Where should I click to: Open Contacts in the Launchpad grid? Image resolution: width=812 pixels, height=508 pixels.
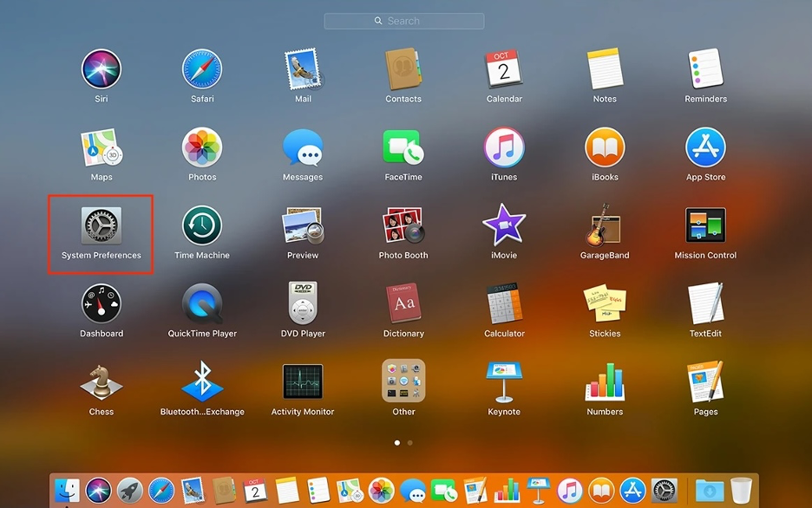(x=403, y=68)
